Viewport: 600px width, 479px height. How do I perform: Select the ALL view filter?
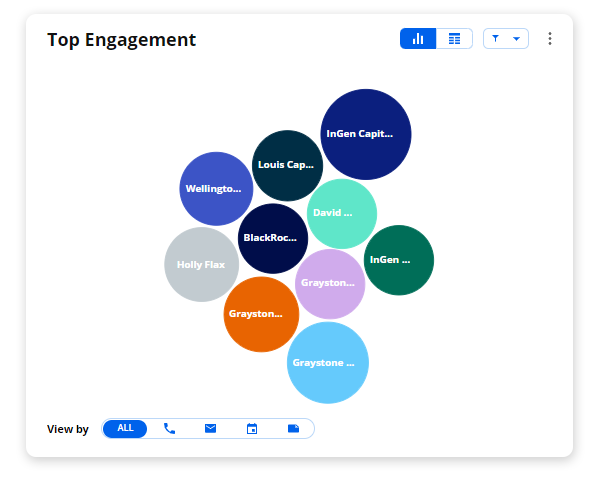click(125, 428)
